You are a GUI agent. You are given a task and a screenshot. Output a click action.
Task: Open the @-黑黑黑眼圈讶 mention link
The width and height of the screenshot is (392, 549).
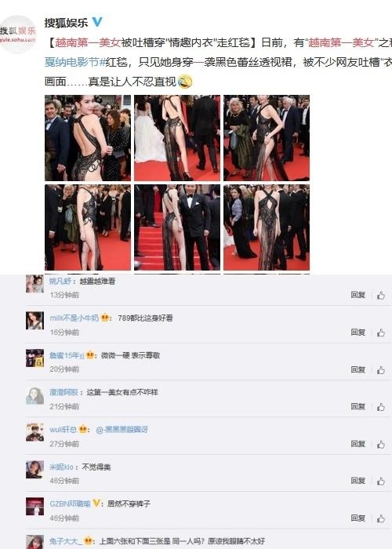click(x=122, y=429)
